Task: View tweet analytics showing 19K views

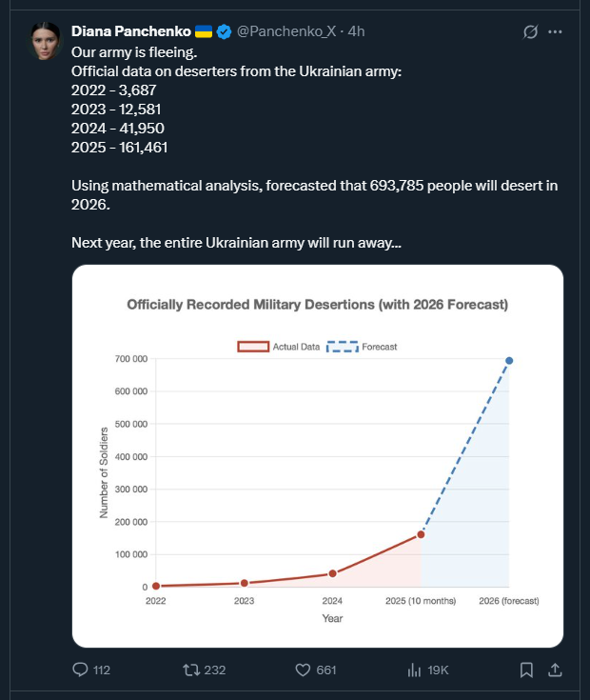Action: (x=415, y=670)
